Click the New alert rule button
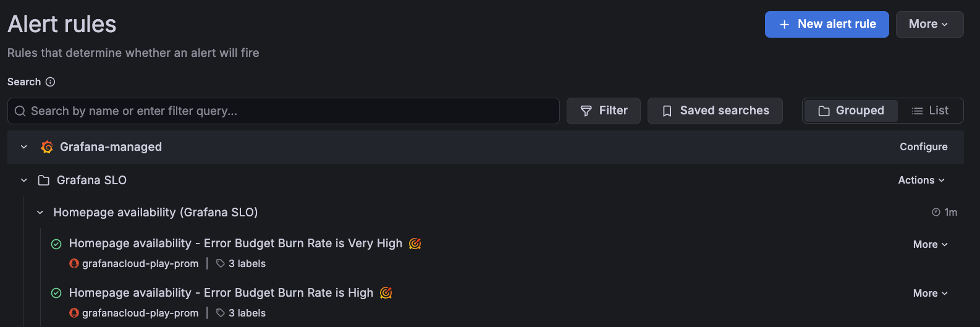 827,24
